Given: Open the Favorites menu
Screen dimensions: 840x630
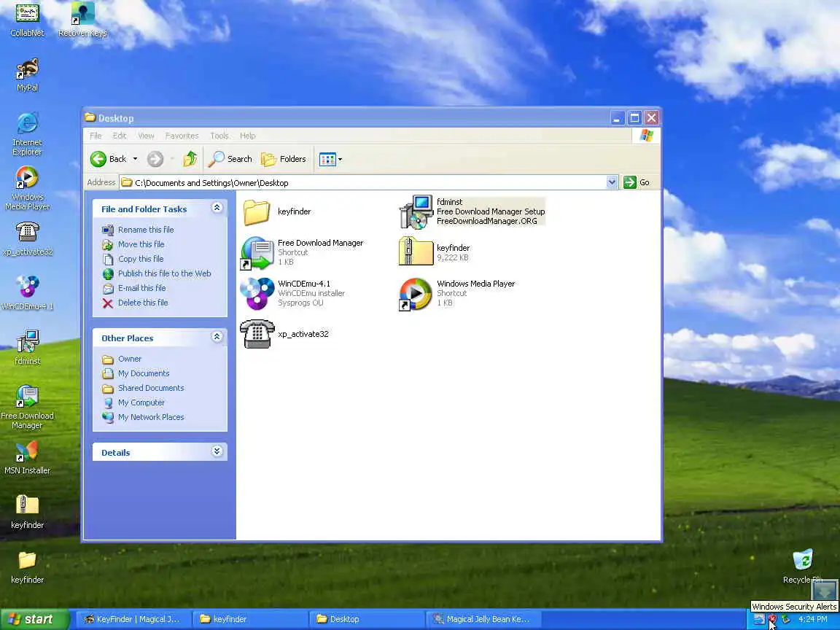Looking at the screenshot, I should coord(182,136).
